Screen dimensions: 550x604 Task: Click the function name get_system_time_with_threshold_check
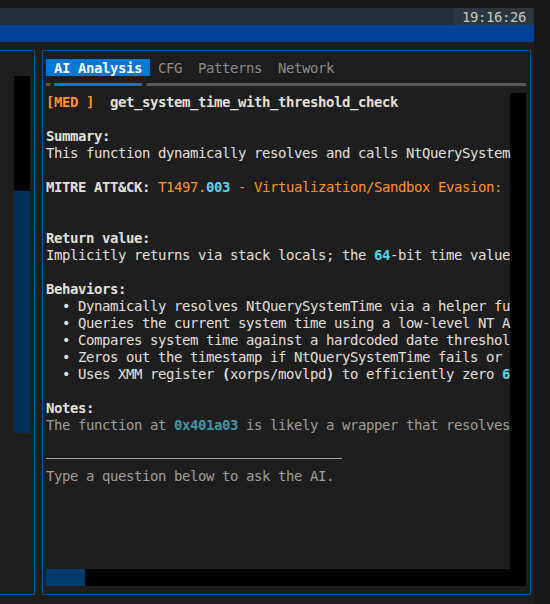254,102
